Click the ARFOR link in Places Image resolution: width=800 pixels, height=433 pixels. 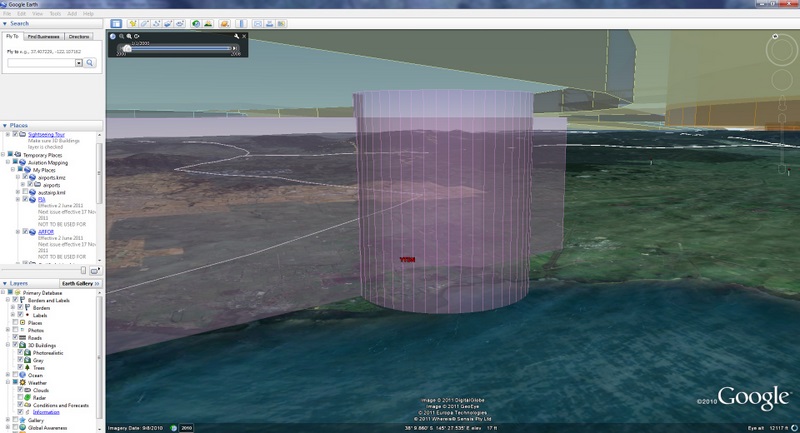(46, 232)
